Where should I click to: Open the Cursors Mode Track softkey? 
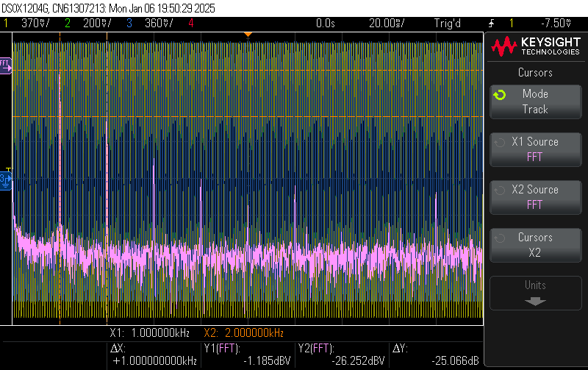point(536,102)
